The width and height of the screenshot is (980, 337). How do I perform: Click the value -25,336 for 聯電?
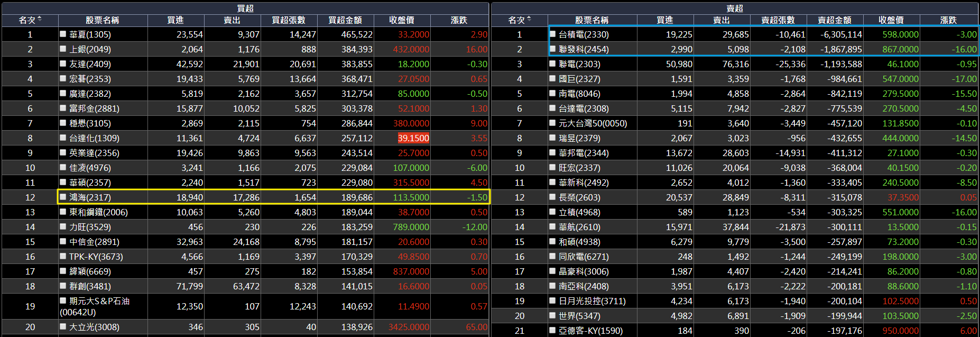tap(791, 64)
